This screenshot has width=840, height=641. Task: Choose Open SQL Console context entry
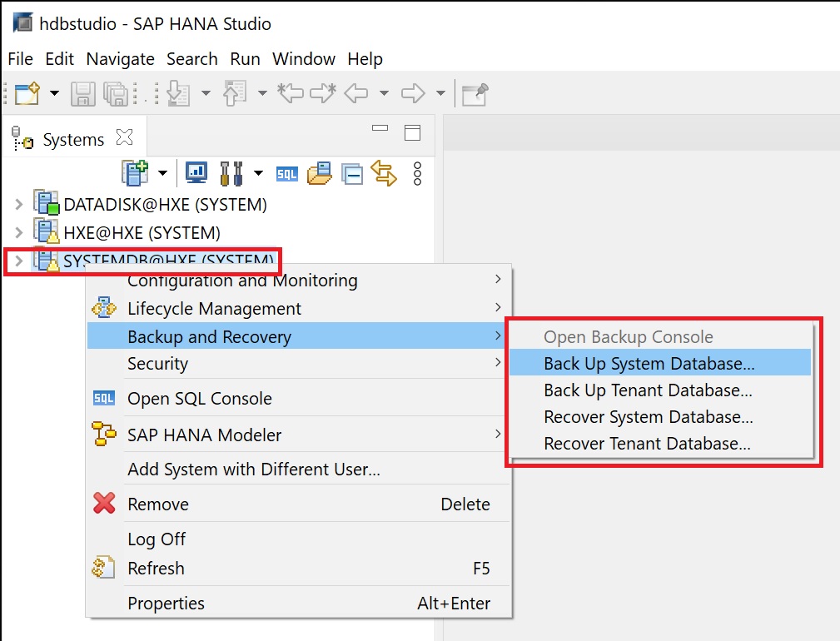(x=298, y=399)
